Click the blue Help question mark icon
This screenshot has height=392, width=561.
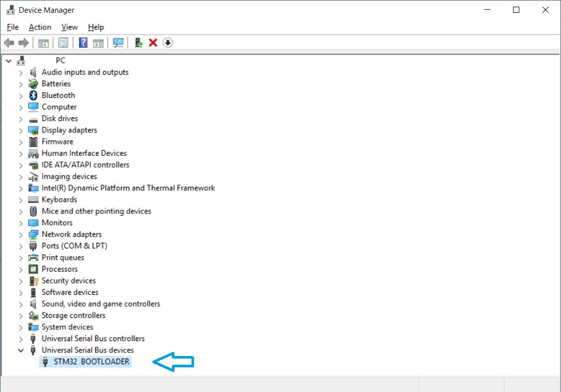coord(83,43)
